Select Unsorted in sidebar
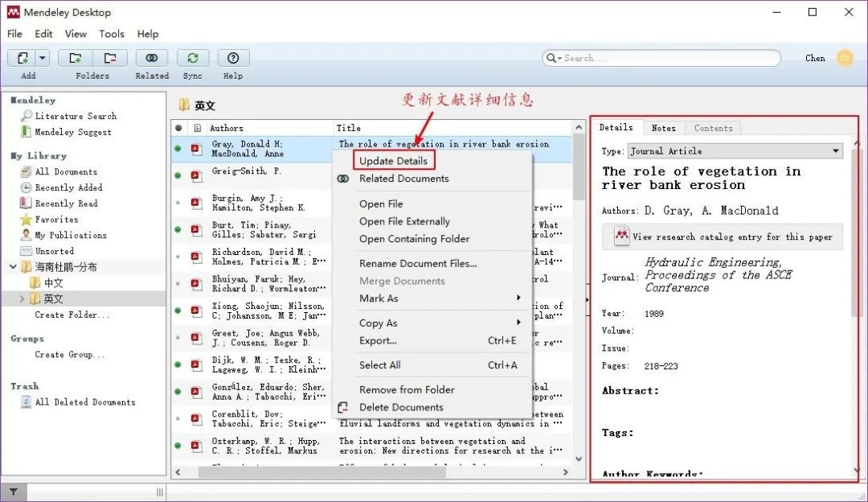This screenshot has width=868, height=502. pyautogui.click(x=54, y=251)
